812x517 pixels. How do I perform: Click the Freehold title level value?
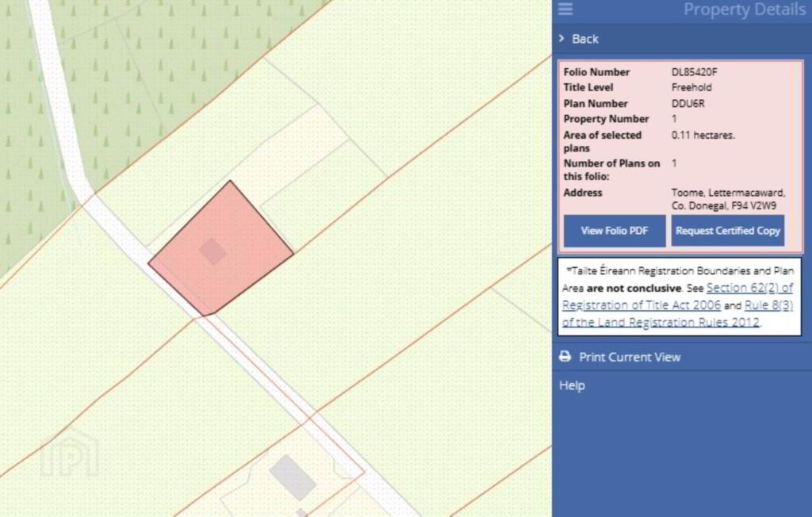click(691, 88)
